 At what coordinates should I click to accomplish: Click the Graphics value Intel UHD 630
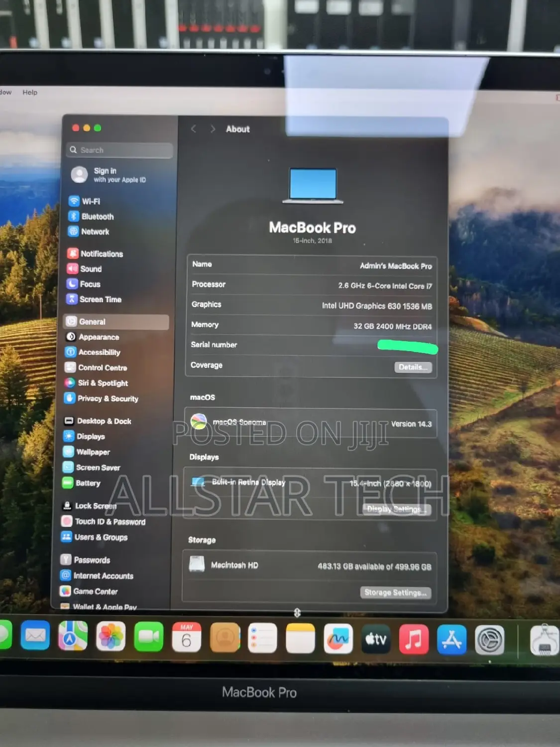(377, 306)
